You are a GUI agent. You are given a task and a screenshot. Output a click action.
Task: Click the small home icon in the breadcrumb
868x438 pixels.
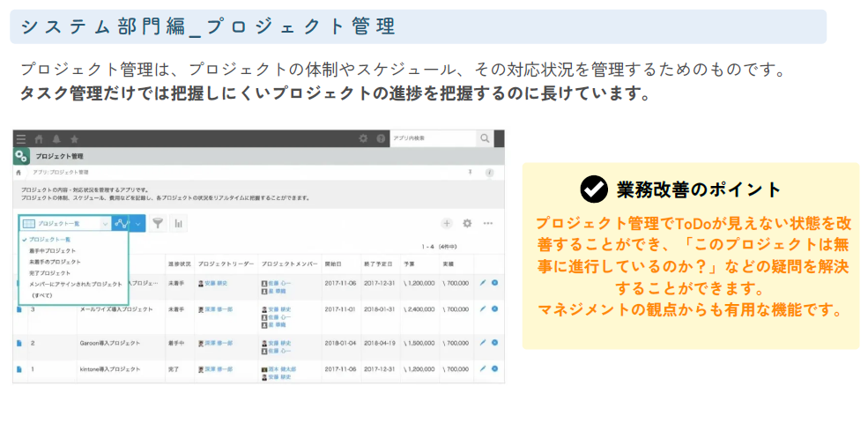pos(19,173)
